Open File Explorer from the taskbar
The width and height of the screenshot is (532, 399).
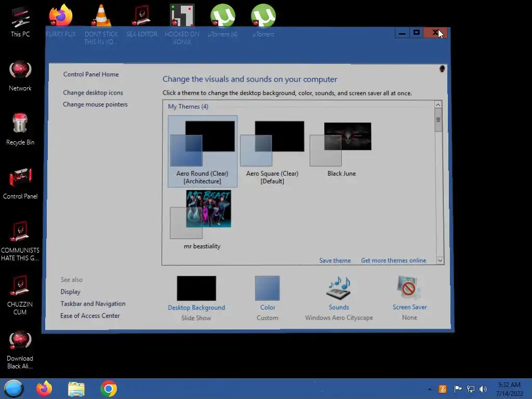[x=76, y=389]
